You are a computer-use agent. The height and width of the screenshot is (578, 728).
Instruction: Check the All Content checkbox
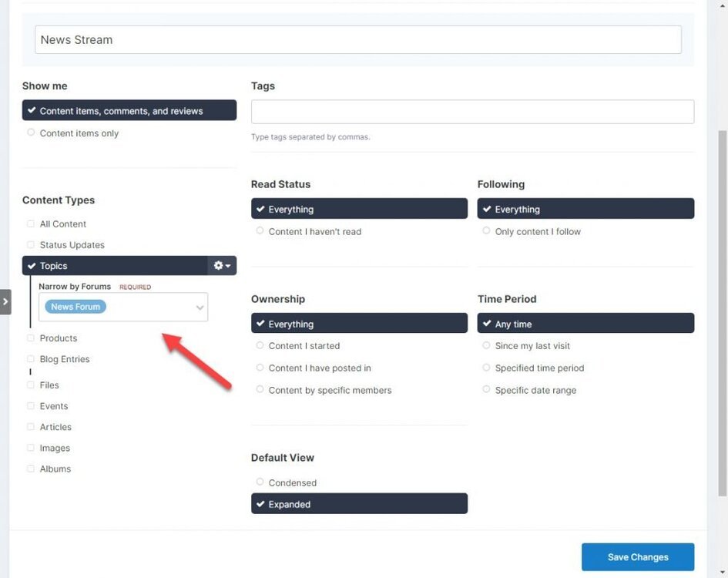click(31, 224)
